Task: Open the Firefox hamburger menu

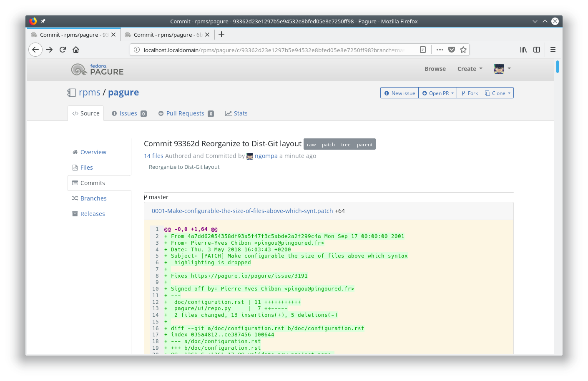Action: pyautogui.click(x=553, y=50)
